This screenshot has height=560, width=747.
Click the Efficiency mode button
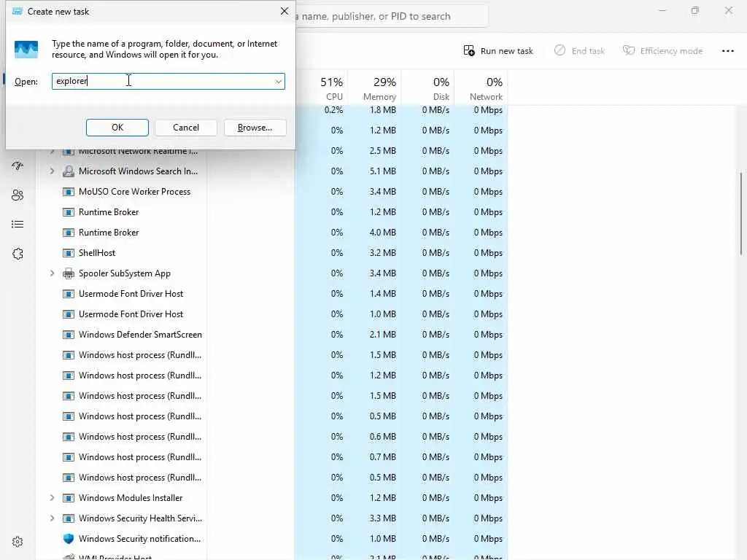click(662, 51)
